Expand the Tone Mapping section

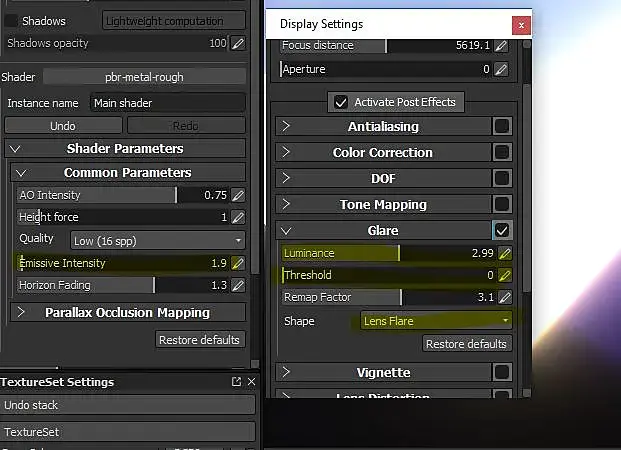click(x=286, y=204)
